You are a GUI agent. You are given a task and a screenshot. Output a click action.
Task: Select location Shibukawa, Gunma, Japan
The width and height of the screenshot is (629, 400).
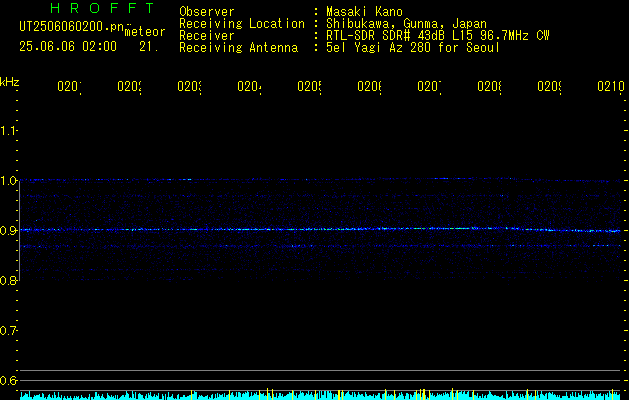(x=406, y=24)
